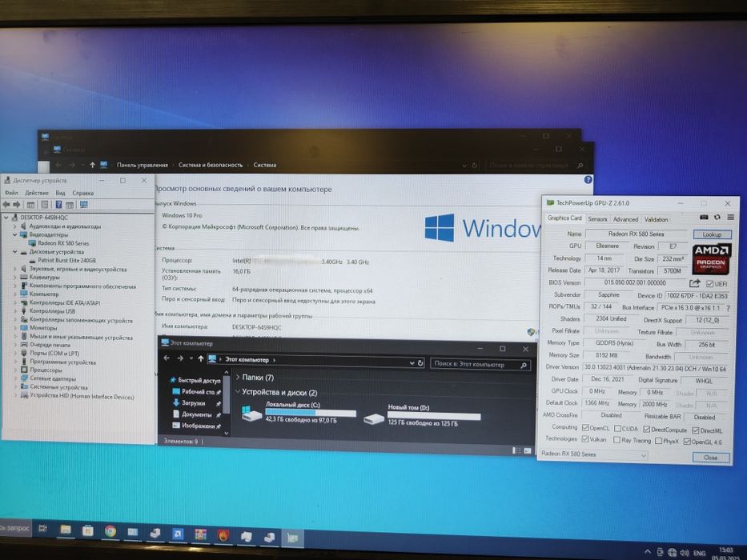Viewport: 747px width, 560px height.
Task: Click search magnifier in Этот компьютер window
Action: 524,366
